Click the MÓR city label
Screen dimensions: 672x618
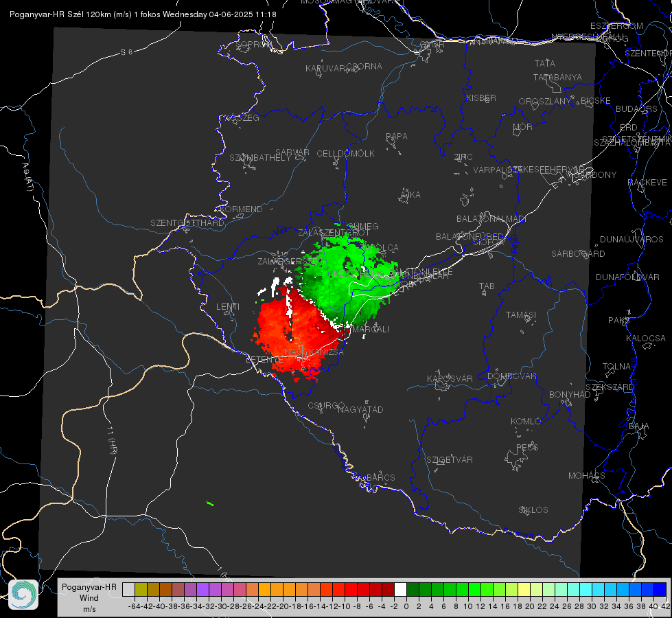click(523, 127)
